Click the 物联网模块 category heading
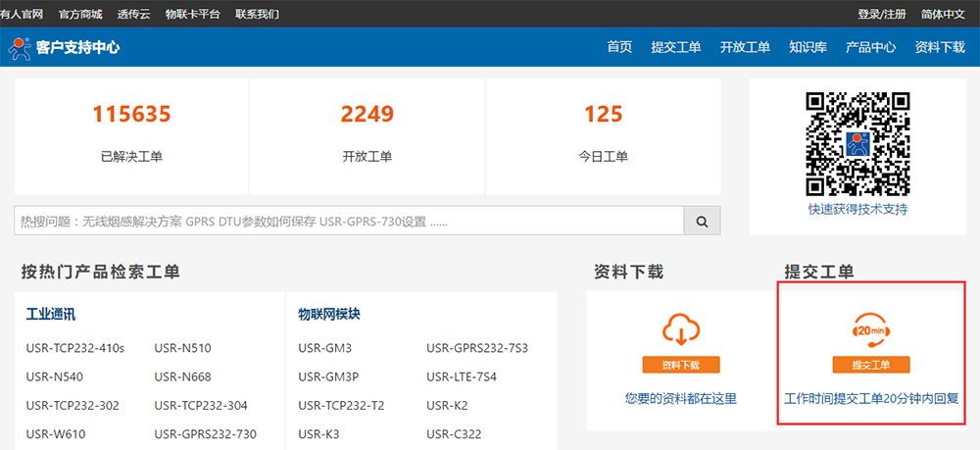The height and width of the screenshot is (450, 980). (329, 315)
